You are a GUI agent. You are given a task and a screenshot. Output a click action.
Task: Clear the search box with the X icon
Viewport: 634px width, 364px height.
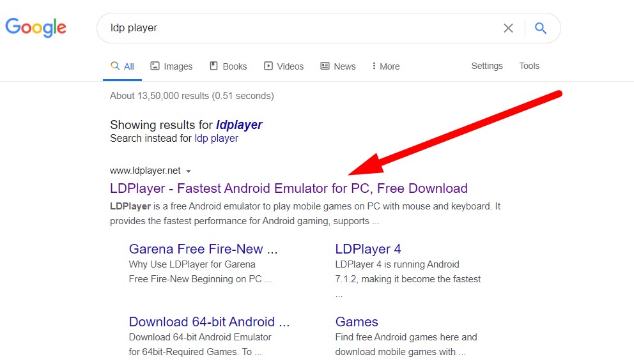click(508, 28)
